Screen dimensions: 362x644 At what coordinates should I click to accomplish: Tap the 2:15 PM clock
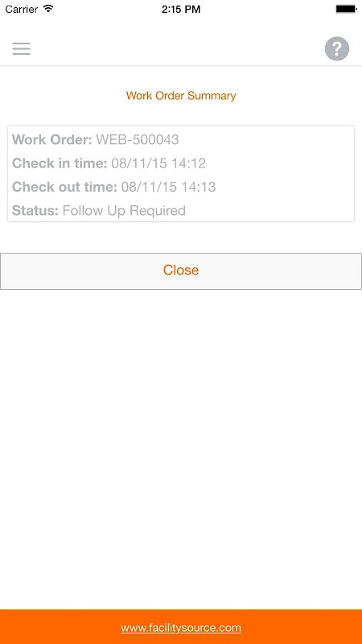tap(181, 9)
